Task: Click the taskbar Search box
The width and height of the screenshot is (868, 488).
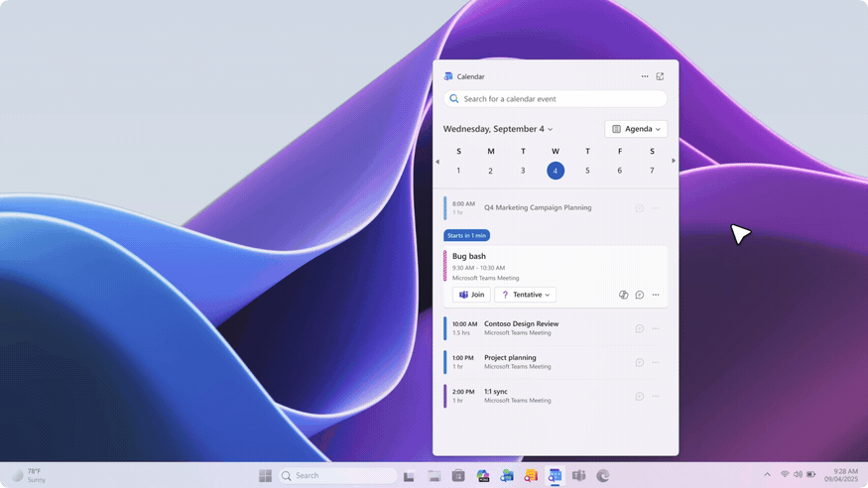Action: [x=337, y=475]
